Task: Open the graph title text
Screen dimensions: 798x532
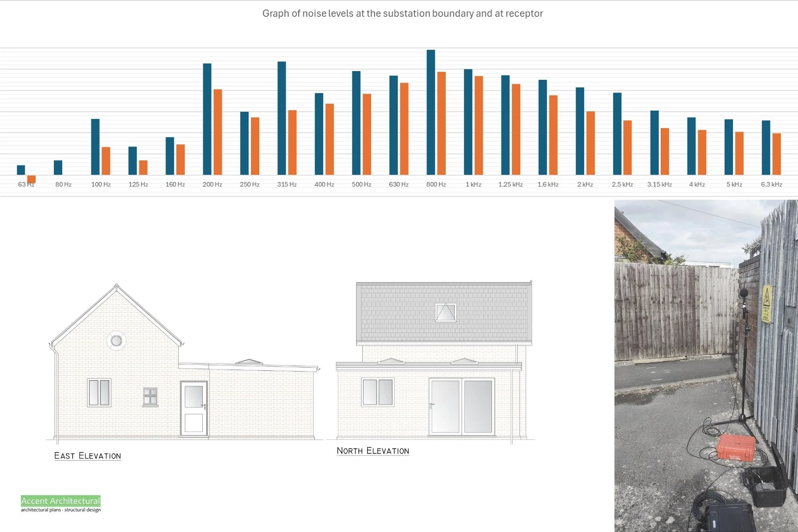Action: [x=402, y=13]
